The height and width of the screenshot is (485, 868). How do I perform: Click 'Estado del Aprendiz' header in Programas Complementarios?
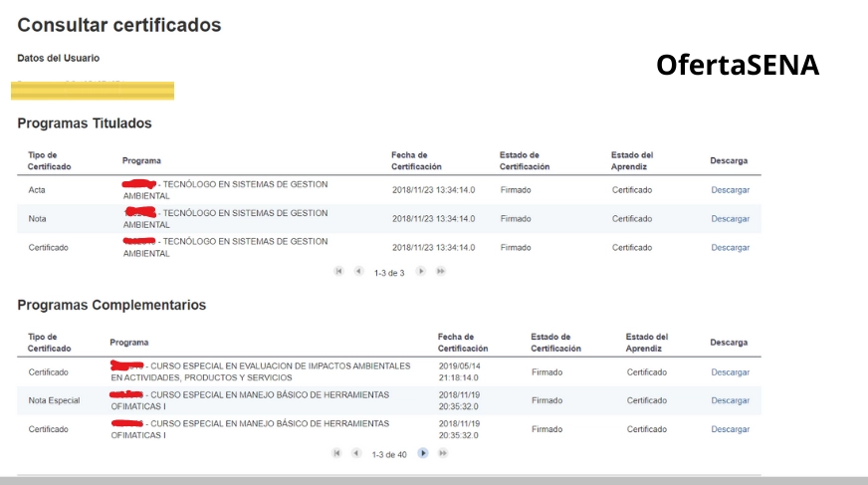[x=647, y=343]
